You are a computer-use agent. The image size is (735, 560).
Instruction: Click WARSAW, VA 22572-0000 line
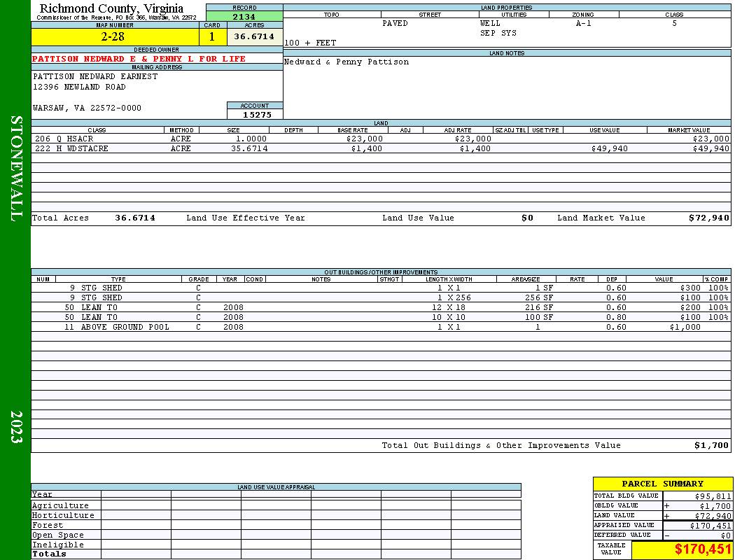(87, 108)
